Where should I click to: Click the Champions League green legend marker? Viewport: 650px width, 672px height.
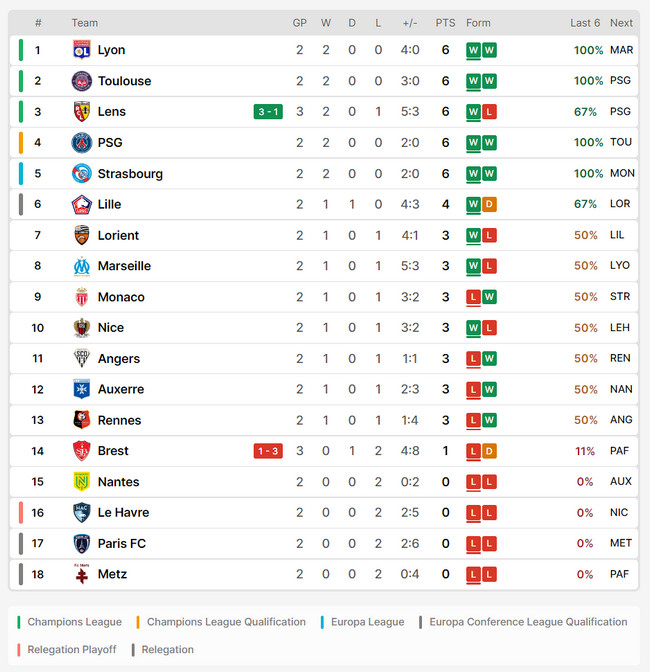(19, 622)
